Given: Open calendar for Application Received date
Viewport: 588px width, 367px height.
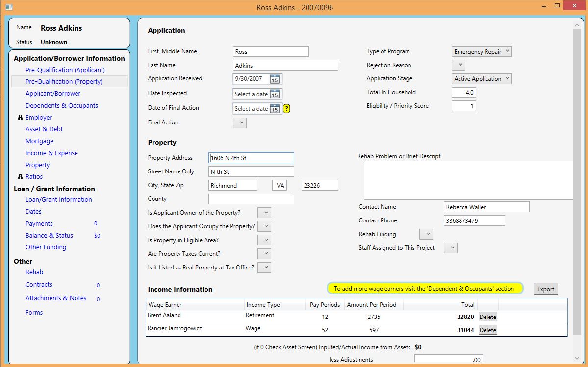Looking at the screenshot, I should 275,79.
